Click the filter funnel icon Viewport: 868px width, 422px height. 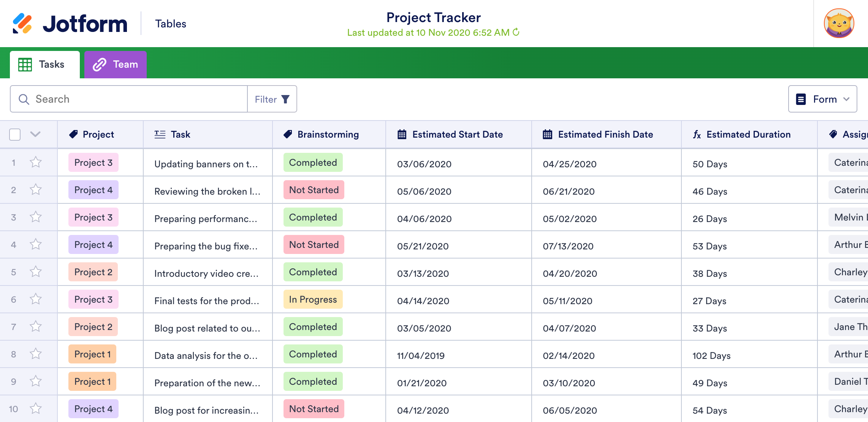(x=285, y=99)
